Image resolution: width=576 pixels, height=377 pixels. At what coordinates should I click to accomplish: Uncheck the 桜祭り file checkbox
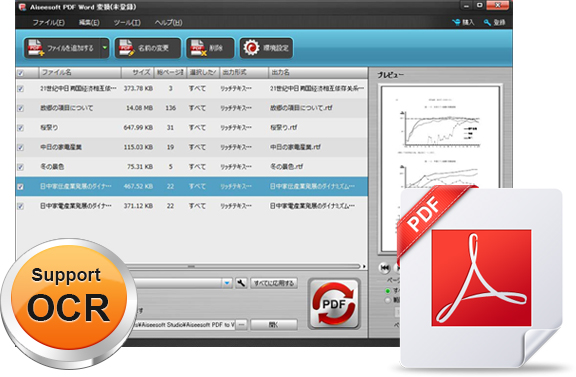[x=21, y=128]
